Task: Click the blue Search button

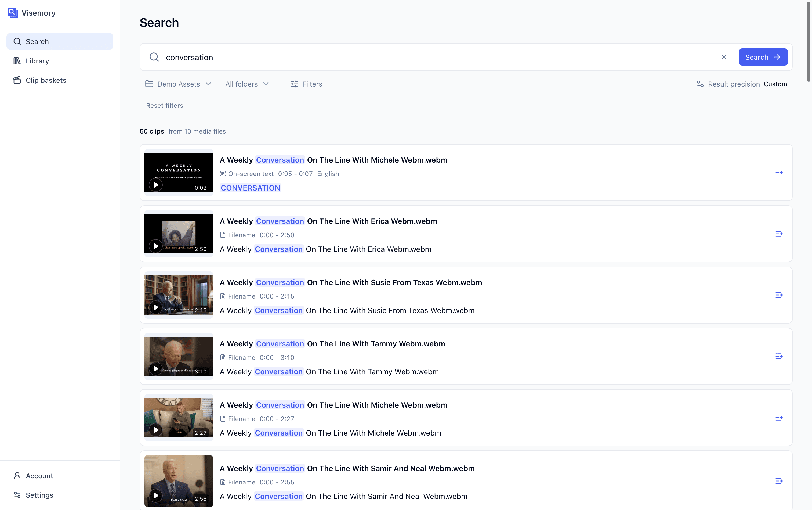Action: (x=763, y=57)
